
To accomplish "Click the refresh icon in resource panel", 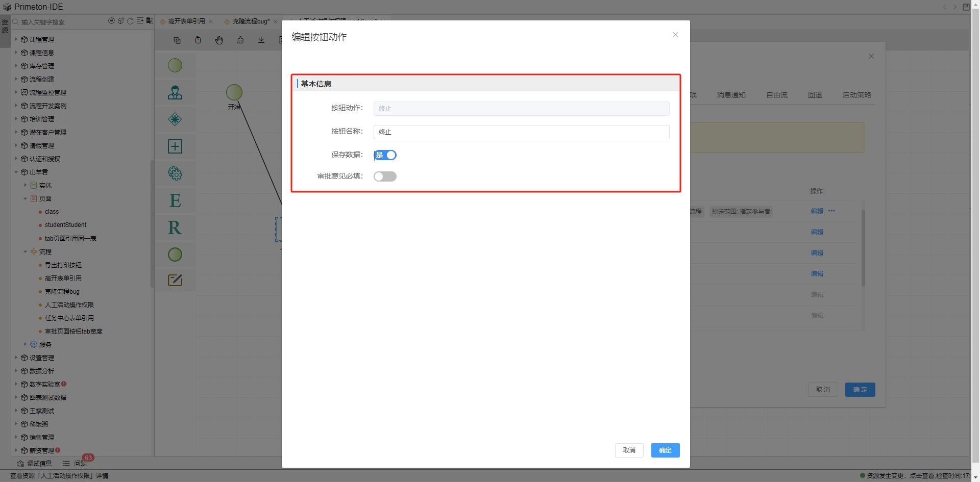I will click(x=130, y=21).
